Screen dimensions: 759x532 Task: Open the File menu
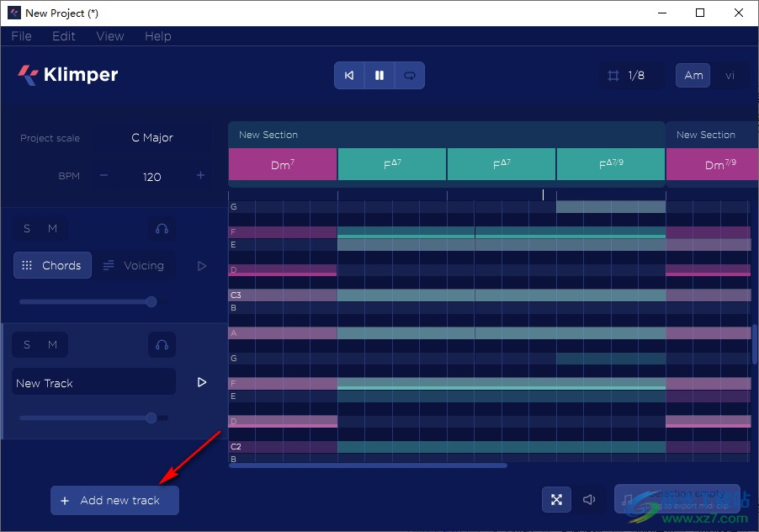point(21,36)
